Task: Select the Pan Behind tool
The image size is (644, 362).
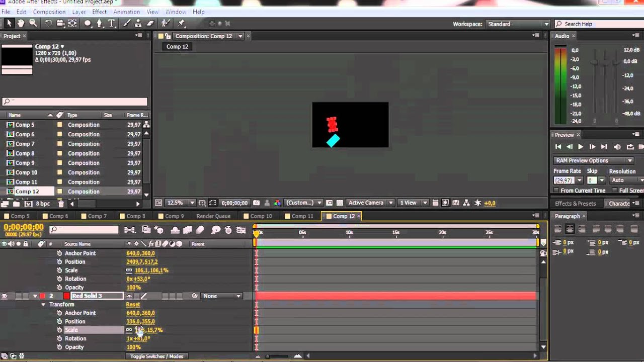Action: coord(72,23)
